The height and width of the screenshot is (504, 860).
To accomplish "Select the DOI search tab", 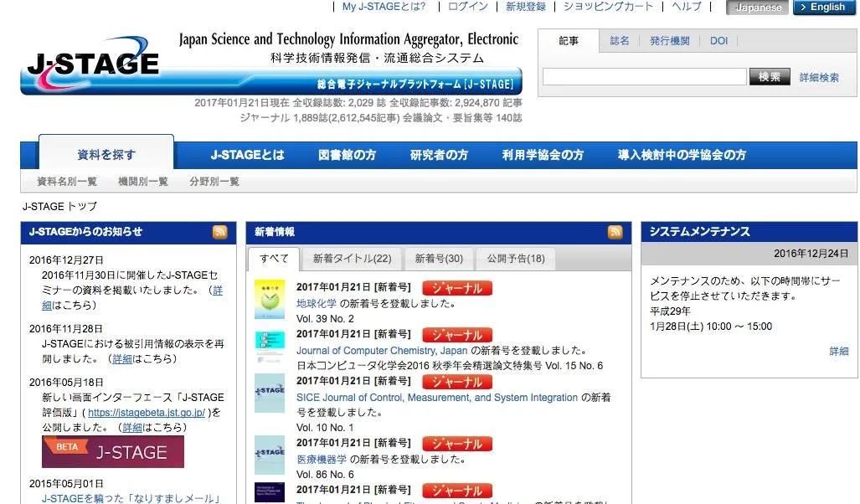I will coord(718,41).
